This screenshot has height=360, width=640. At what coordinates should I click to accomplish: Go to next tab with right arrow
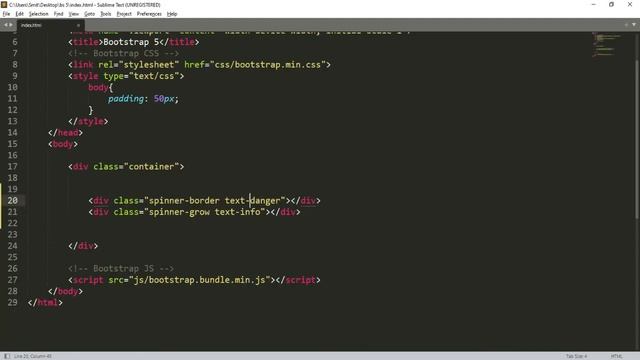(x=11, y=25)
